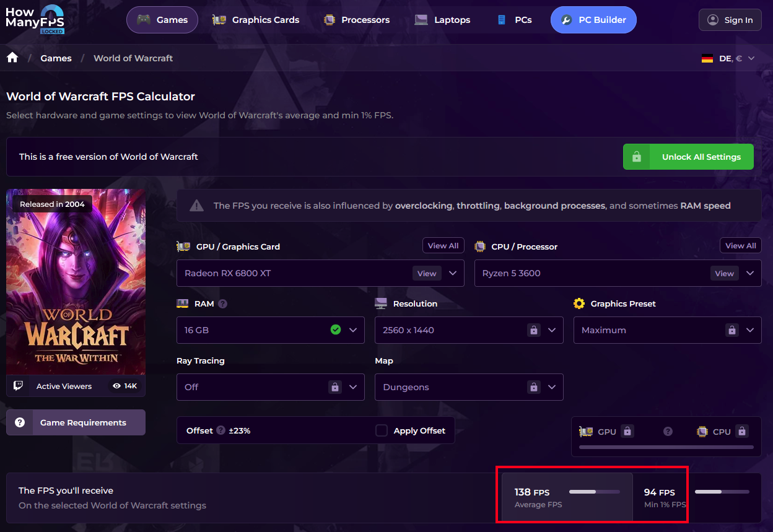Click the Released in 2004 badge

point(52,204)
